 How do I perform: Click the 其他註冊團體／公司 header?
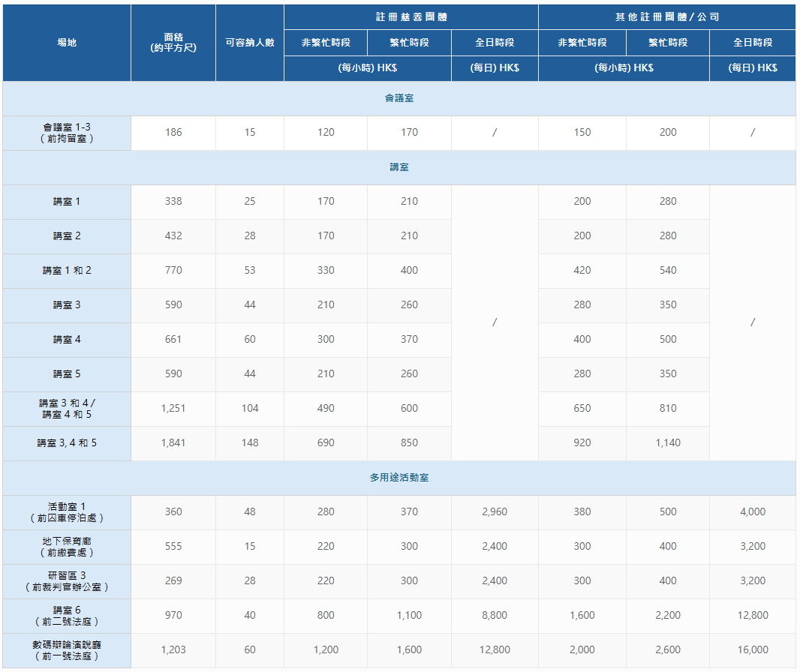pyautogui.click(x=667, y=16)
